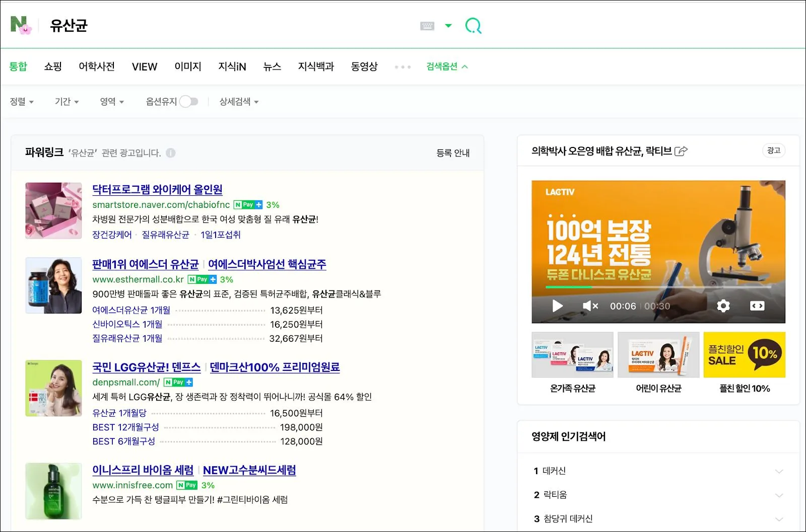The height and width of the screenshot is (532, 806).
Task: Open the 기간 period dropdown
Action: click(x=66, y=102)
